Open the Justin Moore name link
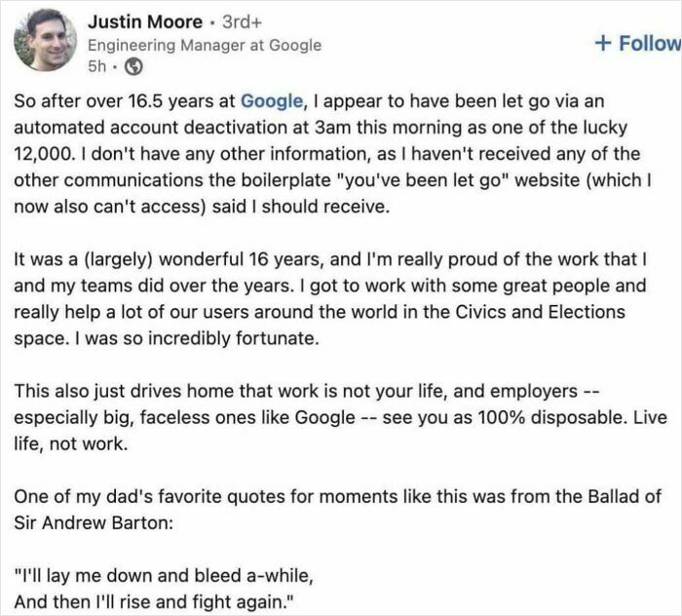The image size is (682, 616). [x=145, y=21]
